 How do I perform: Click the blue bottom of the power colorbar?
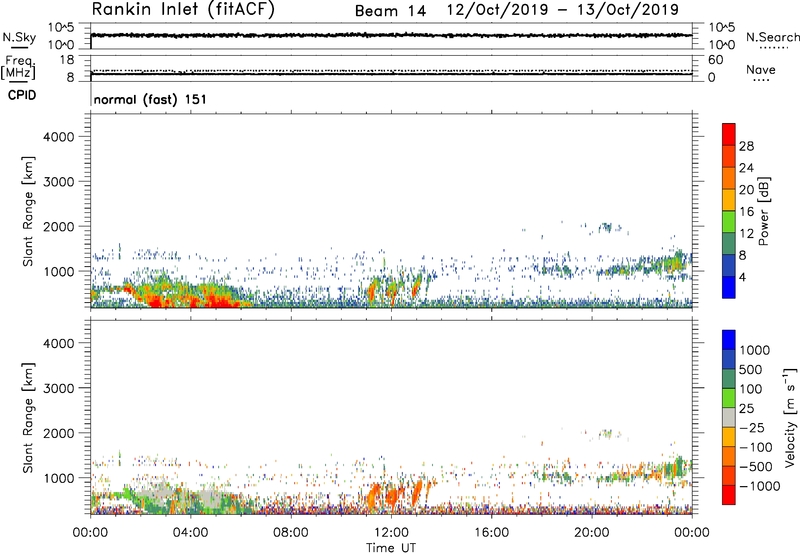(x=729, y=288)
